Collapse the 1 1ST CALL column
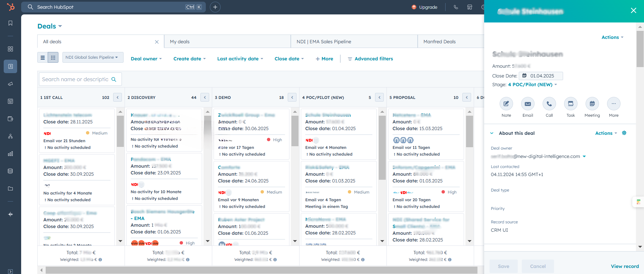The image size is (644, 274). (118, 98)
